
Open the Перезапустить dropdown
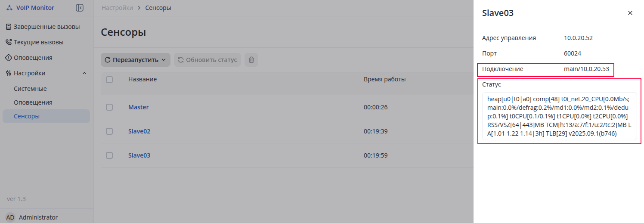point(136,60)
